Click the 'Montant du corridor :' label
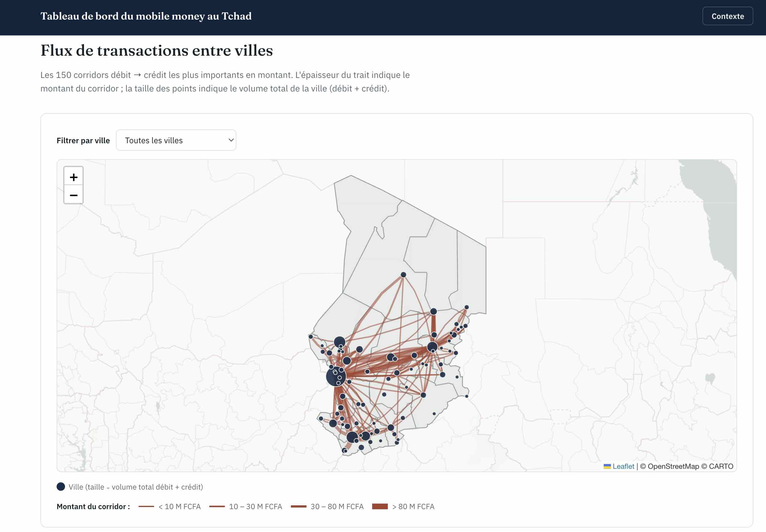766x532 pixels. [93, 507]
